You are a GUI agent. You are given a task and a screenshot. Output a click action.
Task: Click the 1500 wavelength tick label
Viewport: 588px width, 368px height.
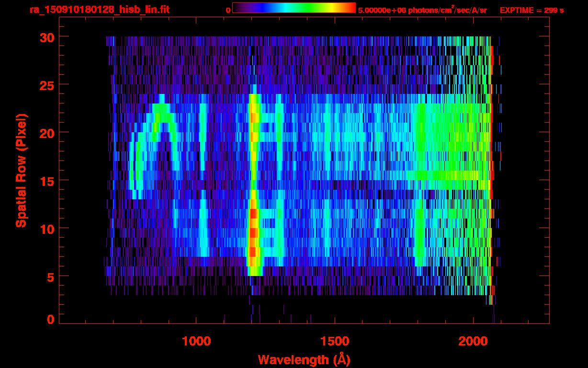coord(335,341)
